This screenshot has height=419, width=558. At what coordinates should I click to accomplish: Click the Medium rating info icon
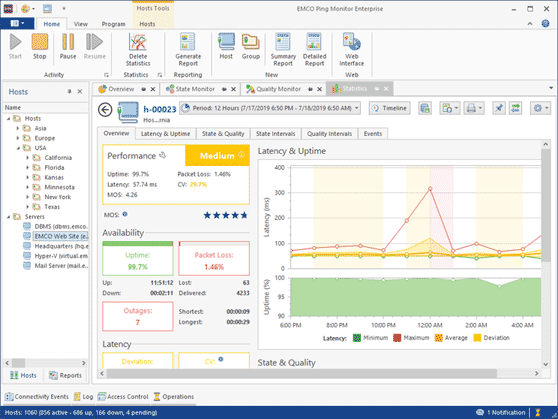pyautogui.click(x=242, y=155)
